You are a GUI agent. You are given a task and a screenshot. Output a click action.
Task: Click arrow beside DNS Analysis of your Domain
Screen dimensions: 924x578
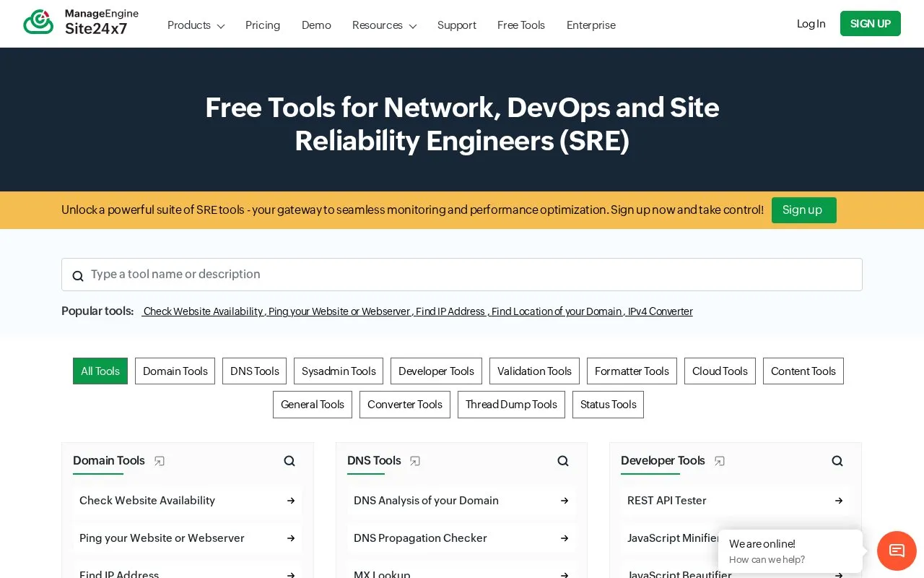tap(565, 501)
